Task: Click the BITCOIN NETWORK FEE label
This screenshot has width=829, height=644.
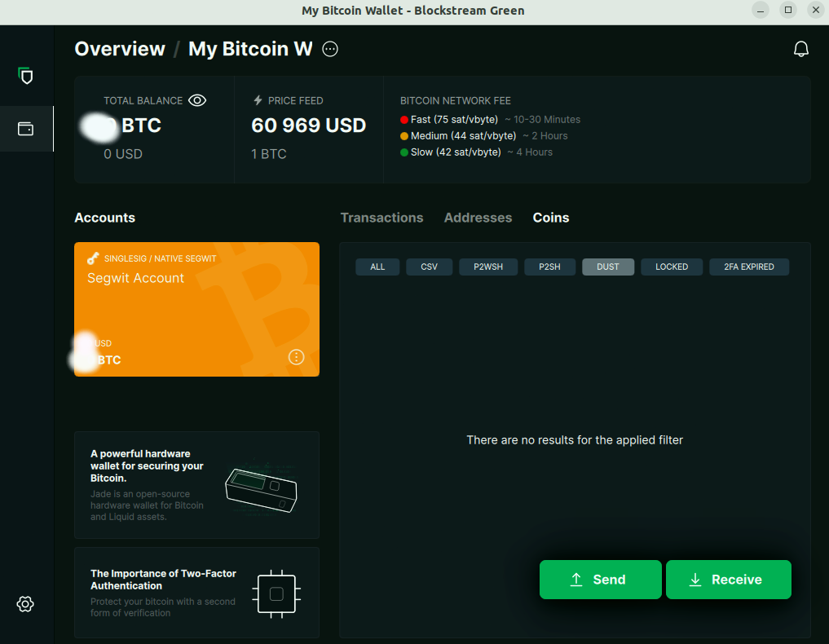Action: 455,101
